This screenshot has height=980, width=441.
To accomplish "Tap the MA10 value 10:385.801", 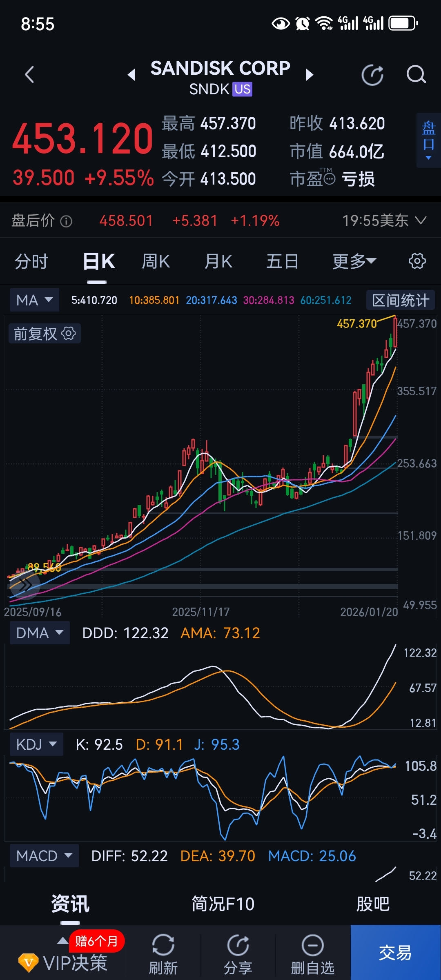I will click(154, 300).
